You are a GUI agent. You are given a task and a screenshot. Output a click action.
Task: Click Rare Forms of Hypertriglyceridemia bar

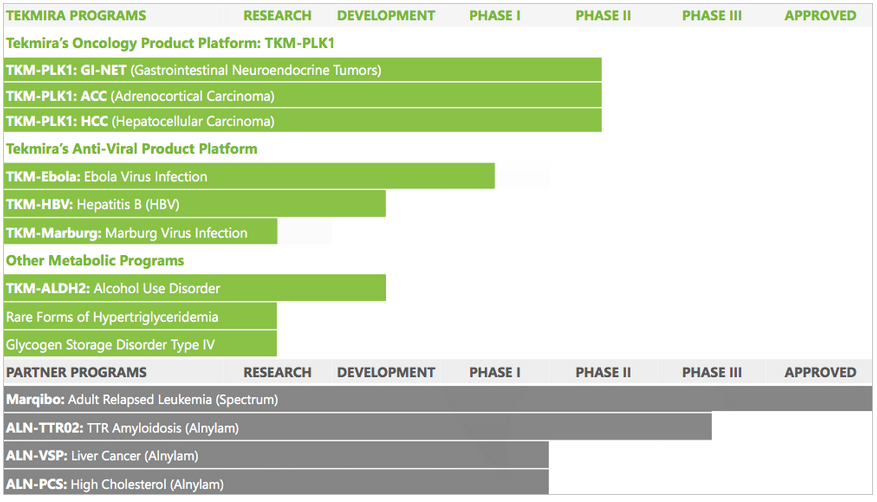[140, 316]
